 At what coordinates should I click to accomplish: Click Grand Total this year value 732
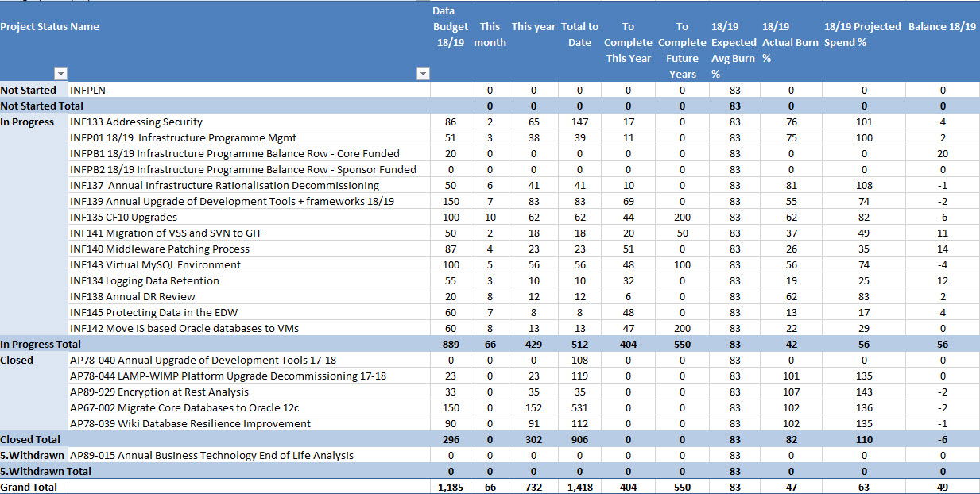coord(533,487)
